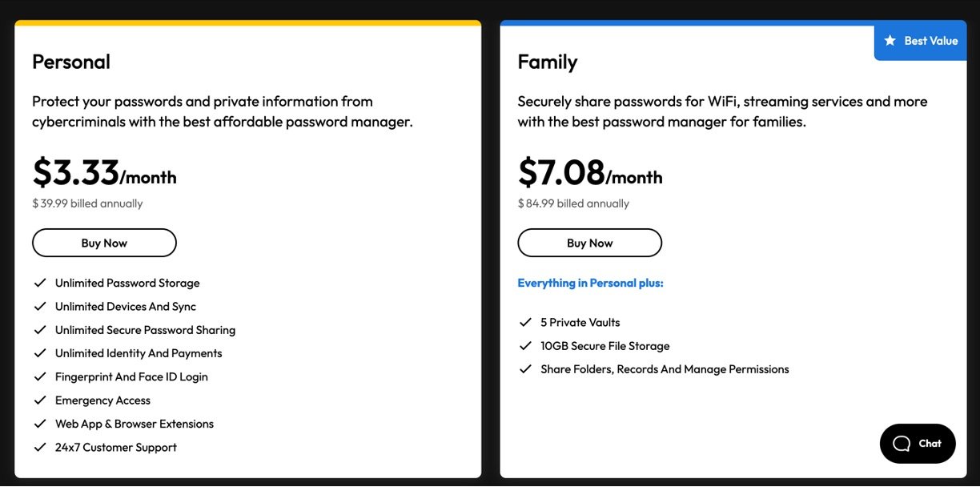This screenshot has height=487, width=980.
Task: Click checkmark beside 5 Private Vaults
Action: pos(525,322)
